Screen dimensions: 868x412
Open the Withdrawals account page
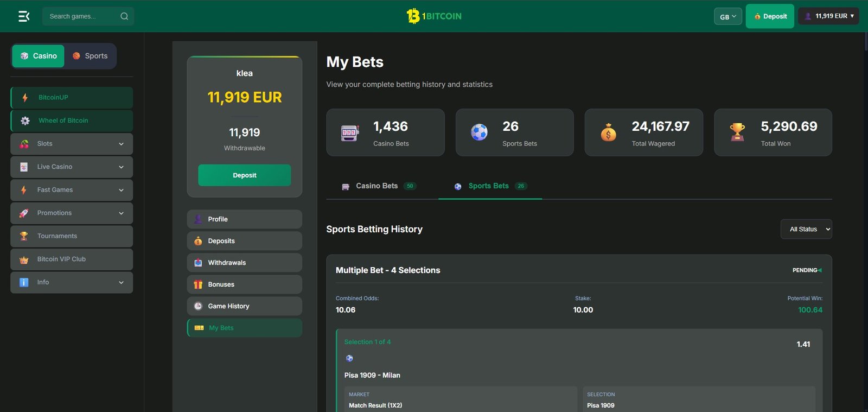(x=245, y=263)
